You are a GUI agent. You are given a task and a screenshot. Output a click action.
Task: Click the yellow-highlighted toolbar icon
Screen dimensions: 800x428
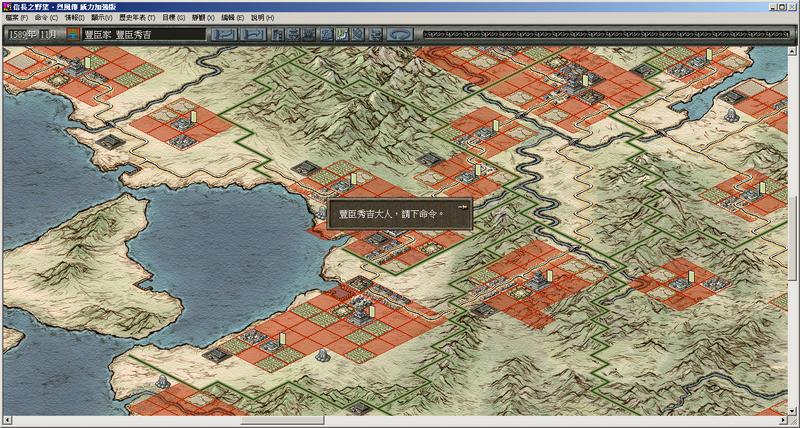tap(342, 35)
